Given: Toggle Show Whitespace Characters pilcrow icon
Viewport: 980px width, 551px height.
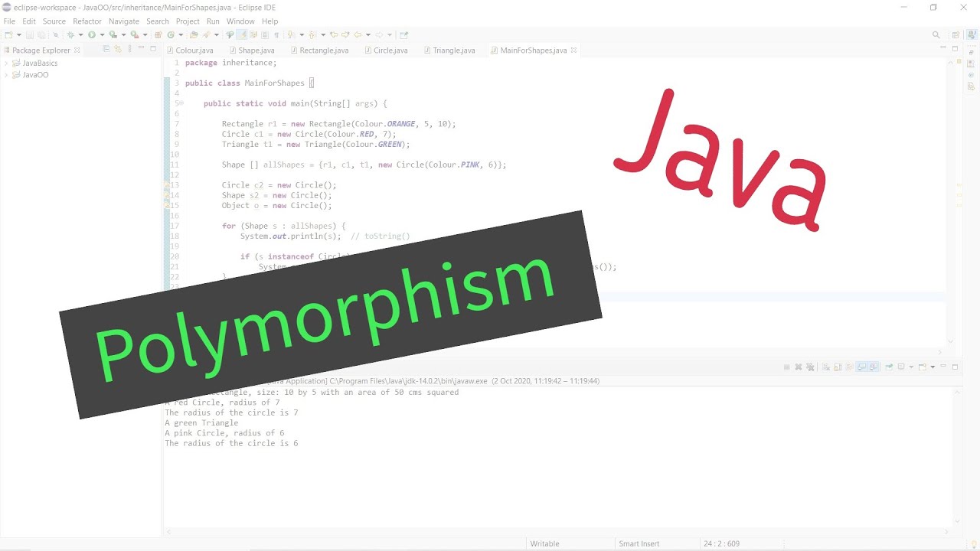Looking at the screenshot, I should tap(276, 34).
